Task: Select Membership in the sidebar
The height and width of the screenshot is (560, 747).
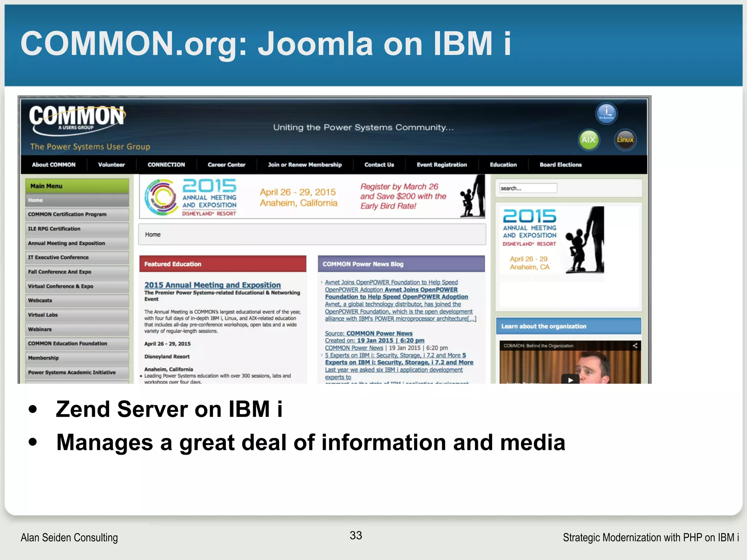Action: click(77, 358)
